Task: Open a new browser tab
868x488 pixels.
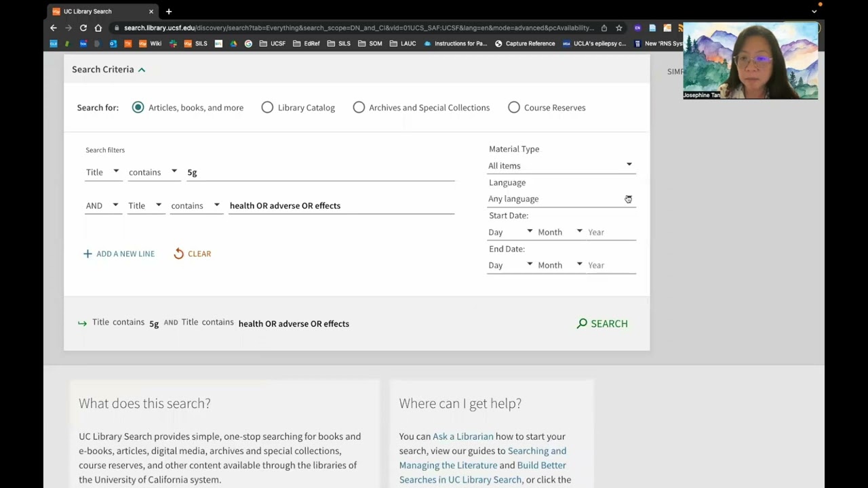Action: click(169, 12)
